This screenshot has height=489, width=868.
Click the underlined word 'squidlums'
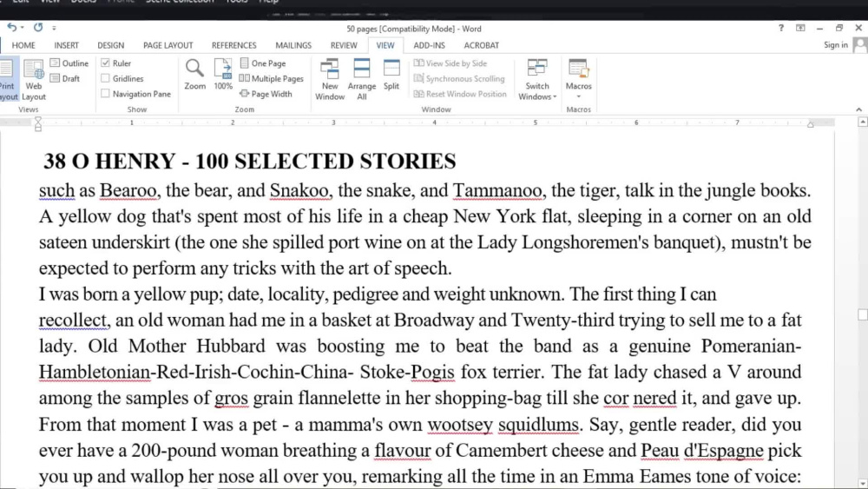click(x=538, y=424)
